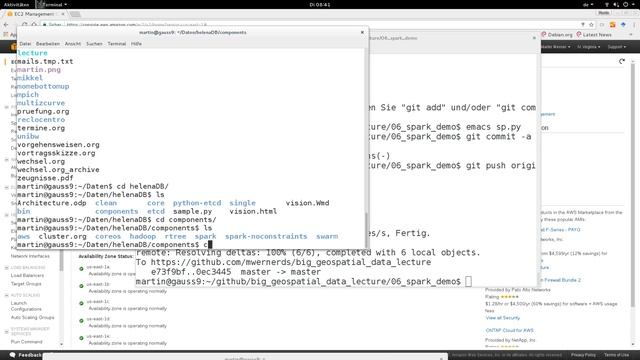
Task: Open the Debian.org bookmark
Action: (556, 35)
